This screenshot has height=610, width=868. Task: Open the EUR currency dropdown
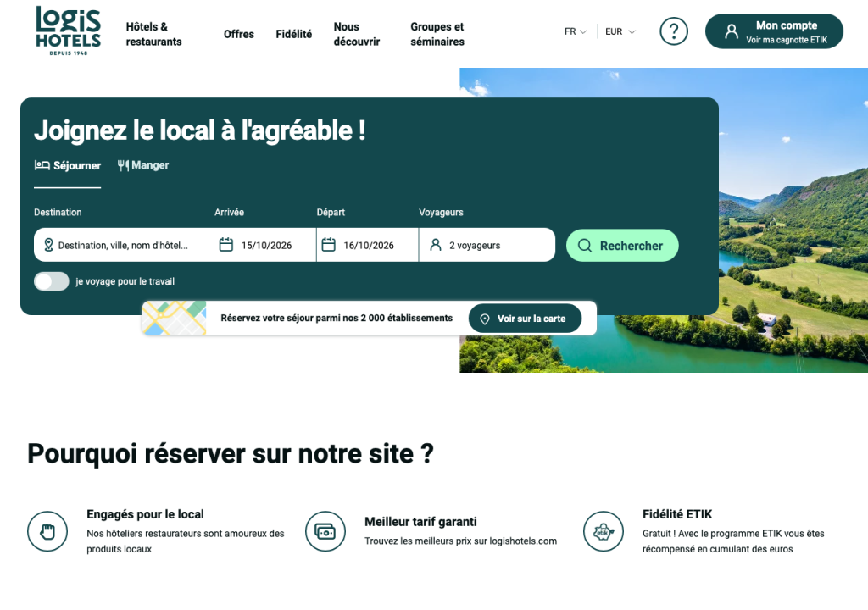click(620, 31)
